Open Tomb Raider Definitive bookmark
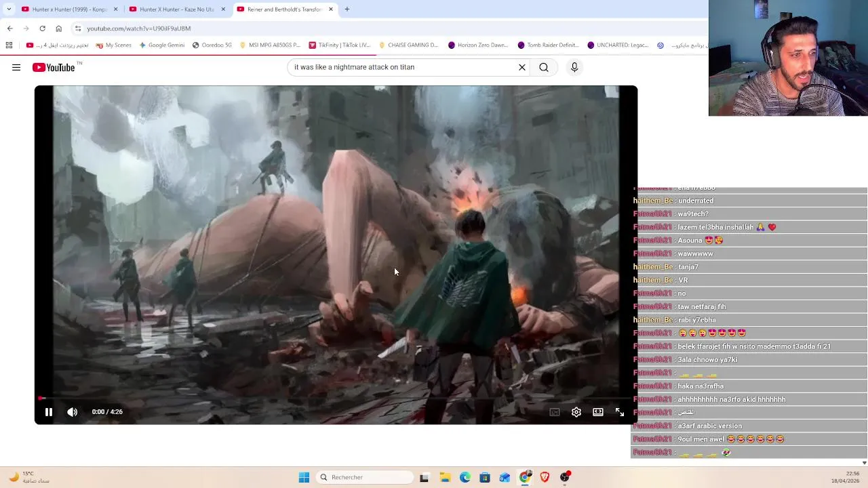 click(548, 45)
